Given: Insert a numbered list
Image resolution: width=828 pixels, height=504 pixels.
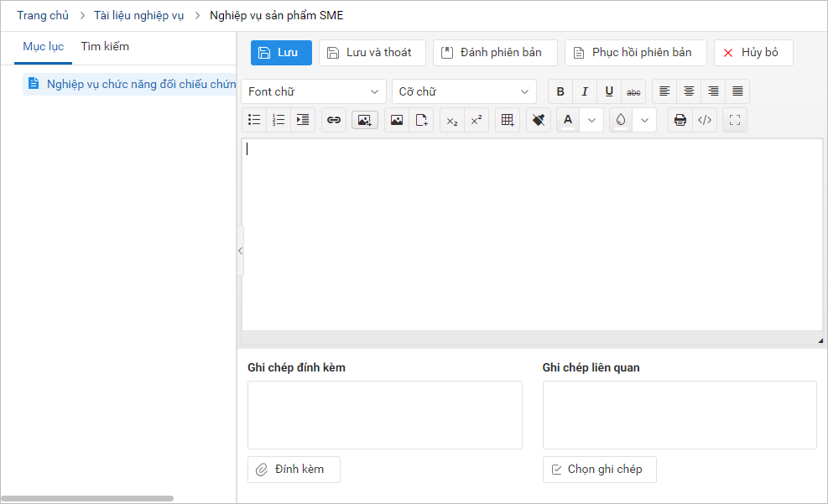Looking at the screenshot, I should tap(279, 120).
